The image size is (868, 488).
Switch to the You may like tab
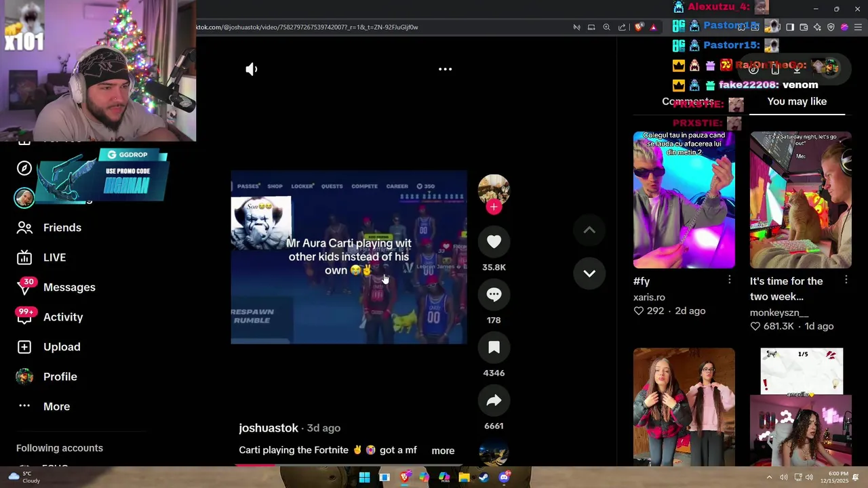(x=797, y=102)
